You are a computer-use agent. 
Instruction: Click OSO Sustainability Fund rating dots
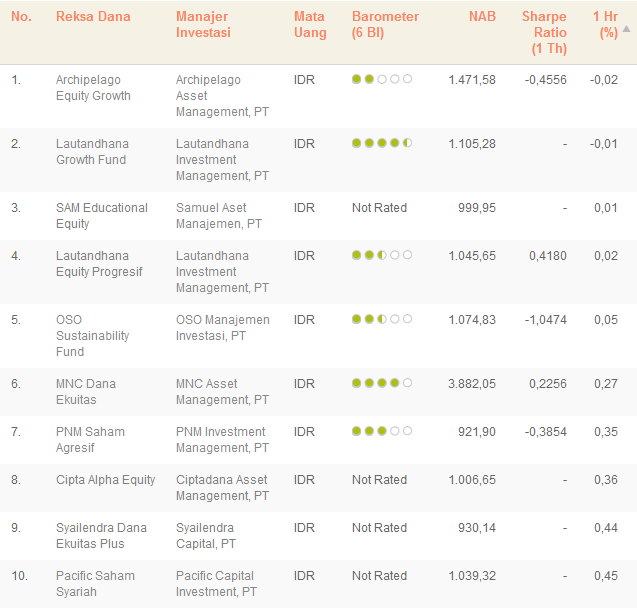point(381,320)
